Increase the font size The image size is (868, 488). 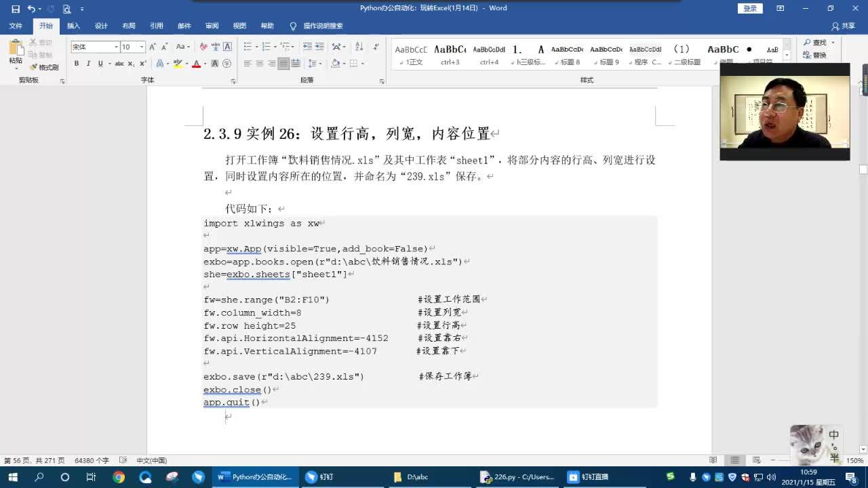[153, 47]
